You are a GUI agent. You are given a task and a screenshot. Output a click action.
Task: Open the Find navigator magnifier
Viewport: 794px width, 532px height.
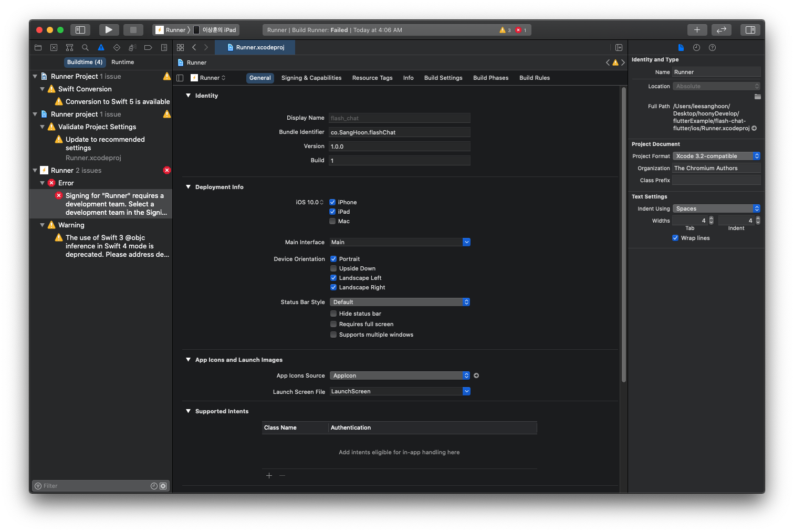coord(85,47)
